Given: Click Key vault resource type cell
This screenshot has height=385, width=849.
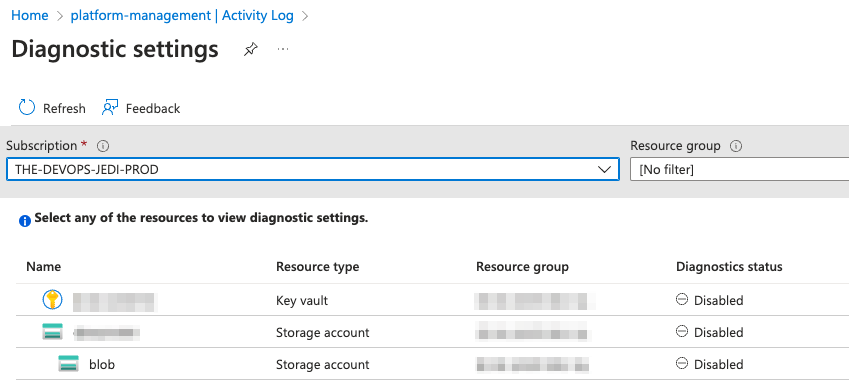Looking at the screenshot, I should tap(302, 300).
